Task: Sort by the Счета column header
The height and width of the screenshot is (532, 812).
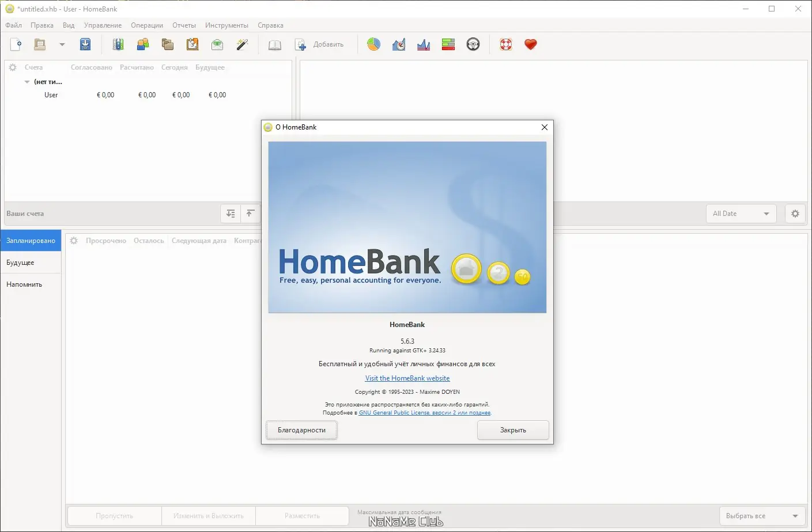Action: 34,67
